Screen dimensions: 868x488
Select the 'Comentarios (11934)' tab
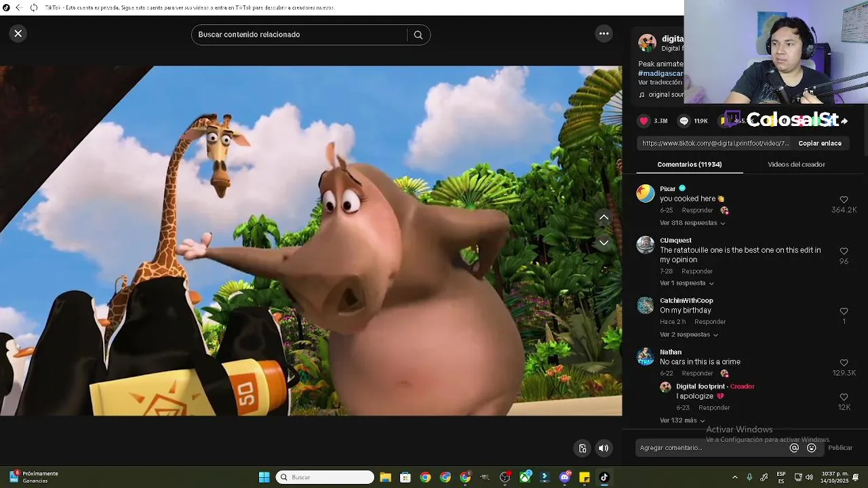click(689, 165)
